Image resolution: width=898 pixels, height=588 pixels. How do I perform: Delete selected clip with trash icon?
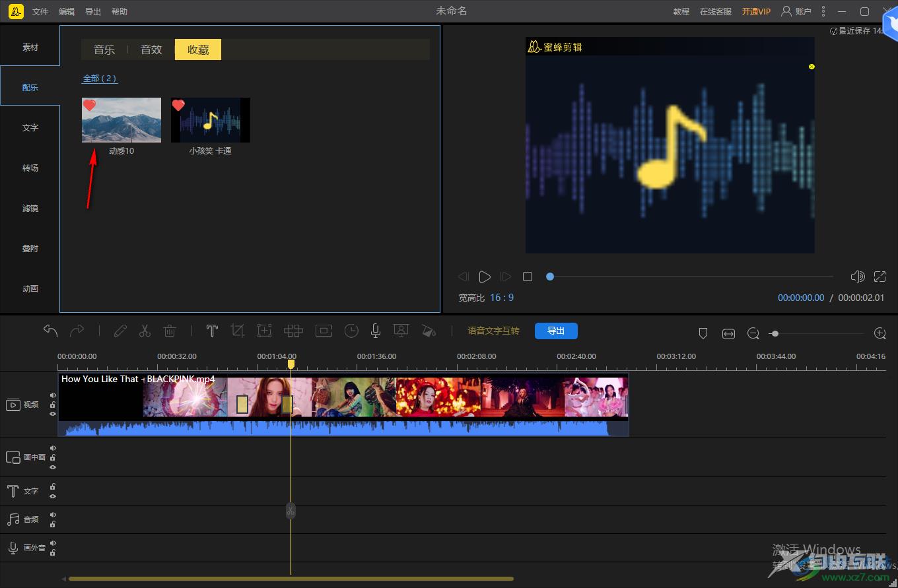[170, 331]
